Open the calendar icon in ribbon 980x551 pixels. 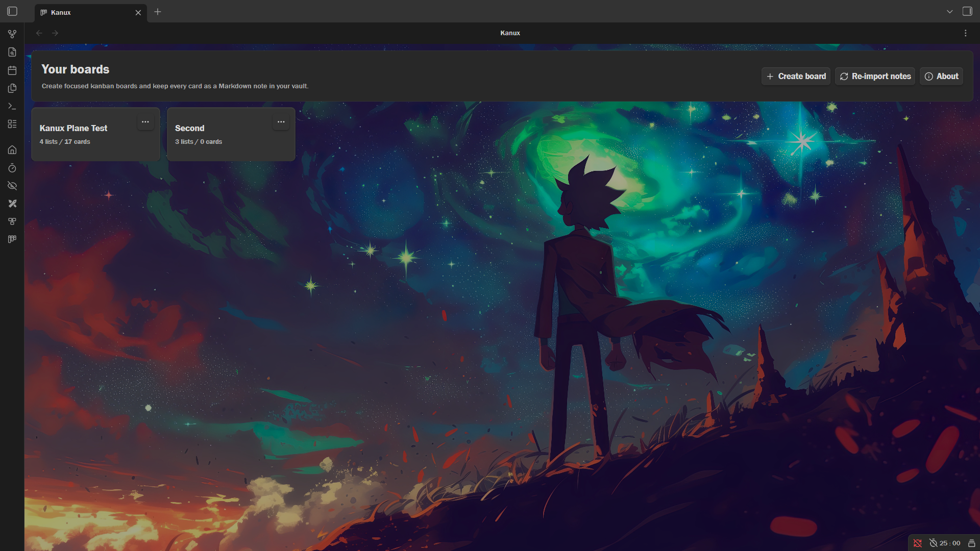(x=12, y=70)
